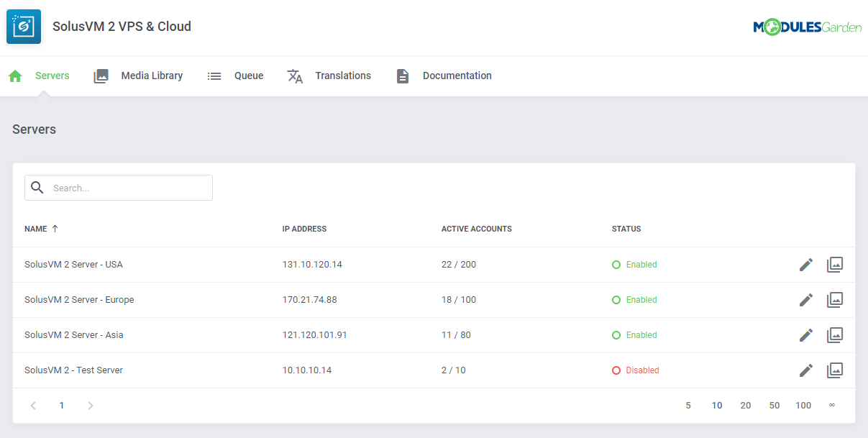Click the Queue list icon
The image size is (868, 438).
tap(214, 76)
